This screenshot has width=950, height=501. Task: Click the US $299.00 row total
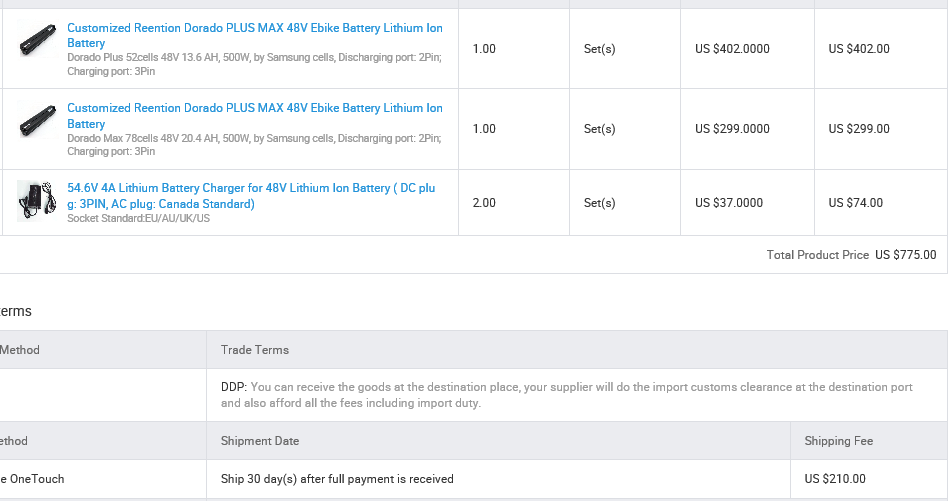[x=858, y=129]
